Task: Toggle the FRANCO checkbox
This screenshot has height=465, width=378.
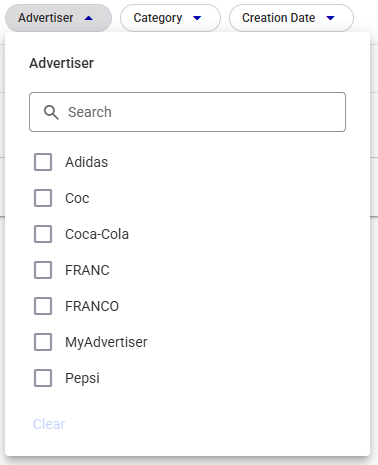Action: point(43,306)
